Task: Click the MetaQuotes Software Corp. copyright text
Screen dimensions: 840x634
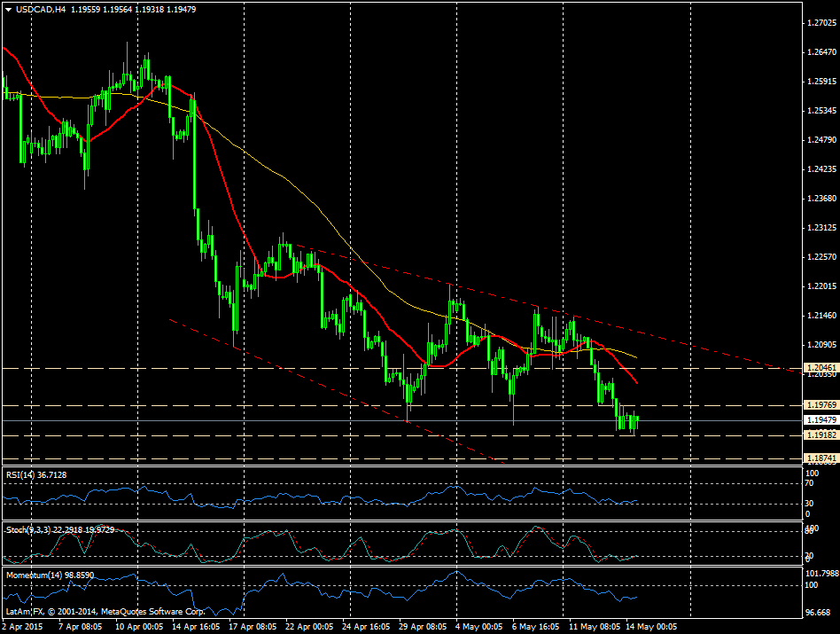Action: tap(105, 612)
